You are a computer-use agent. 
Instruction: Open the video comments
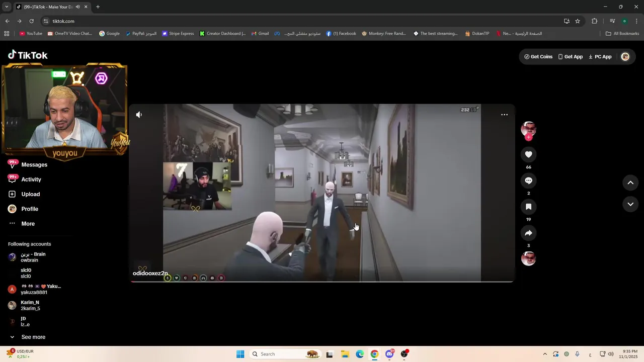[528, 180]
